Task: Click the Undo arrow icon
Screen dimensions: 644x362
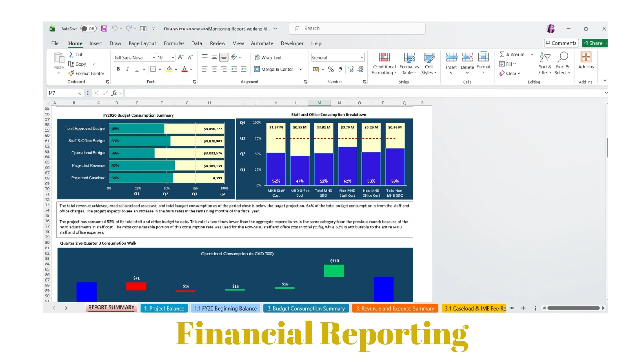Action: tap(115, 29)
